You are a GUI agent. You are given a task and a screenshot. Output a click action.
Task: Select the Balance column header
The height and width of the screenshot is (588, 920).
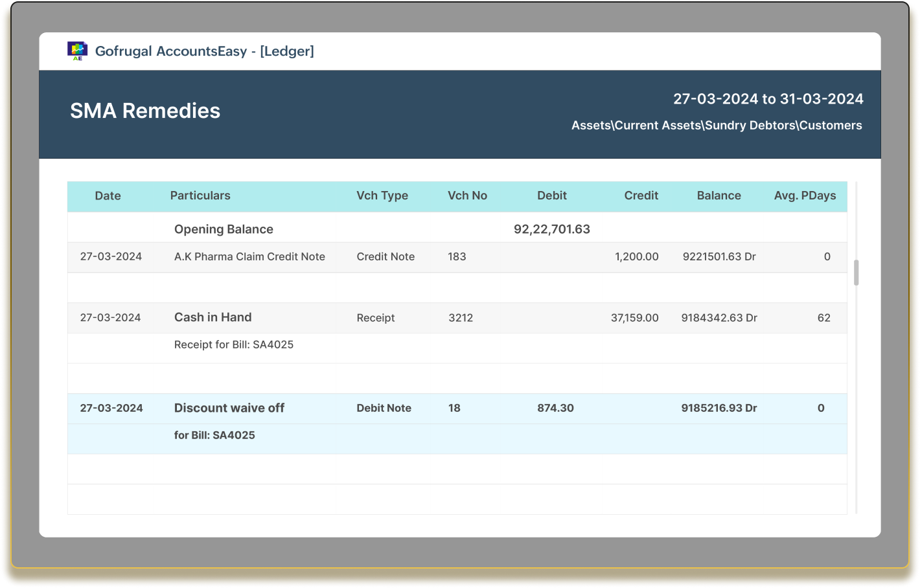click(719, 196)
